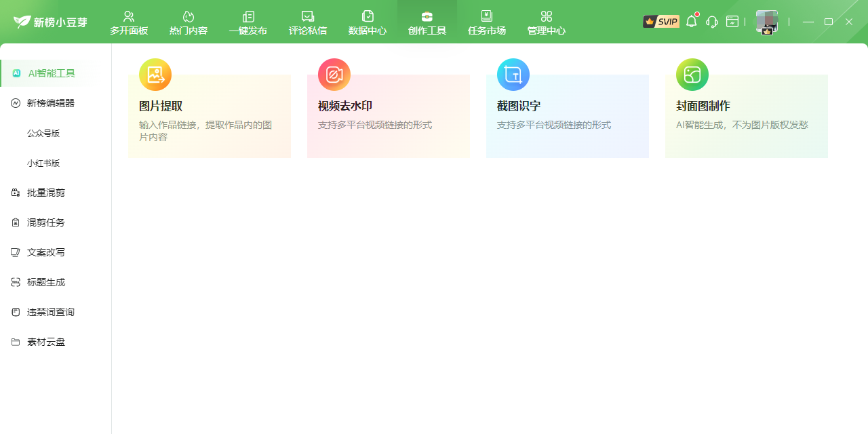Click the 视频去水印 round icon
The height and width of the screenshot is (434, 868).
click(334, 75)
